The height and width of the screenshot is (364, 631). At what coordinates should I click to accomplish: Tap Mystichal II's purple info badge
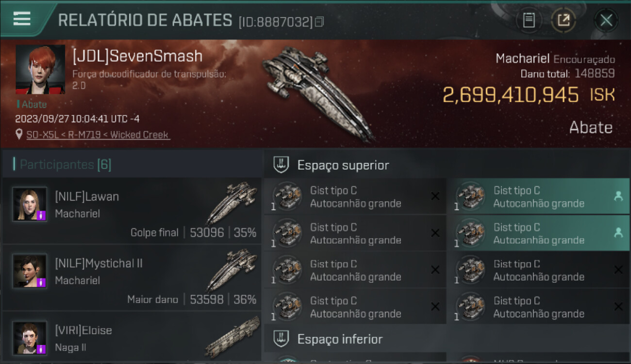tap(41, 282)
